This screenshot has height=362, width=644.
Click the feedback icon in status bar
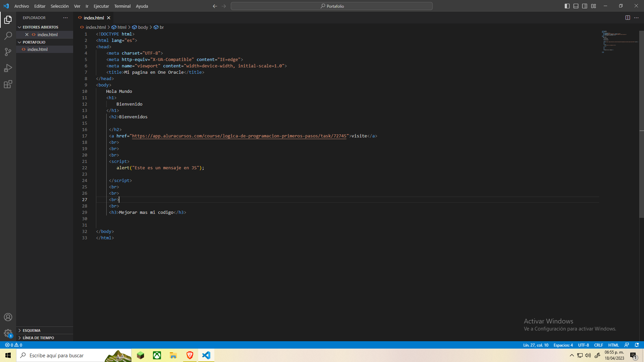pyautogui.click(x=627, y=345)
